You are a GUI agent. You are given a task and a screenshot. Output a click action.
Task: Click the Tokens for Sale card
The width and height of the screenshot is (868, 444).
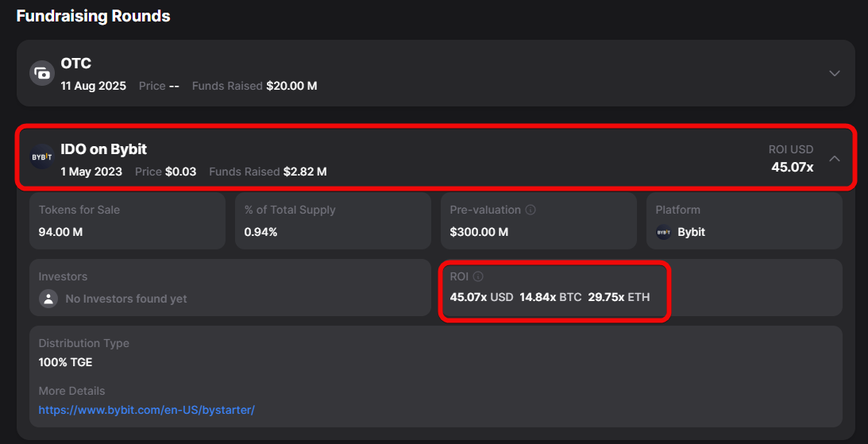pyautogui.click(x=127, y=222)
